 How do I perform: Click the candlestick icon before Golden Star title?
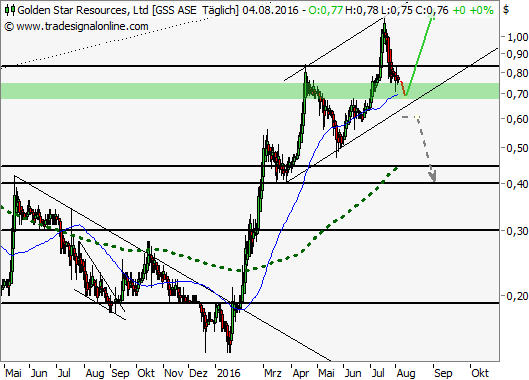[x=10, y=10]
